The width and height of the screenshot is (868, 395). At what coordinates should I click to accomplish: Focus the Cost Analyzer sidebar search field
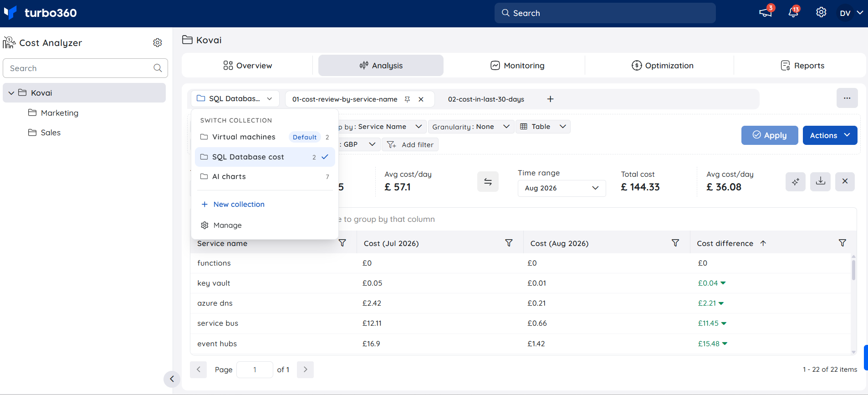(85, 68)
